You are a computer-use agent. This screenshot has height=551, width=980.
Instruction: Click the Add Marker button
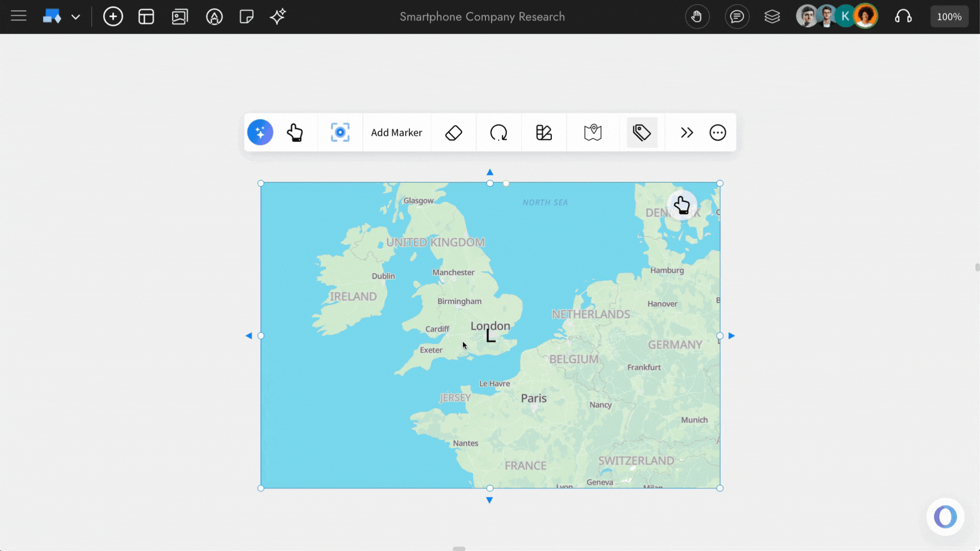397,132
